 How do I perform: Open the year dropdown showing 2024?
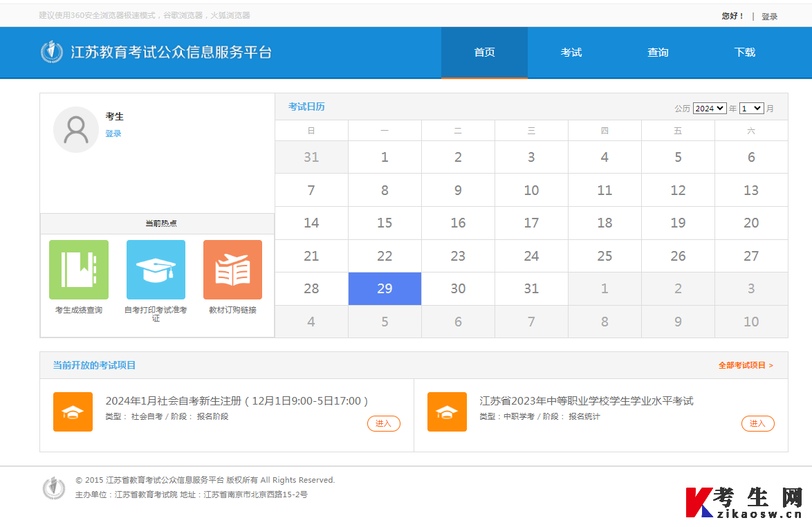pyautogui.click(x=710, y=108)
